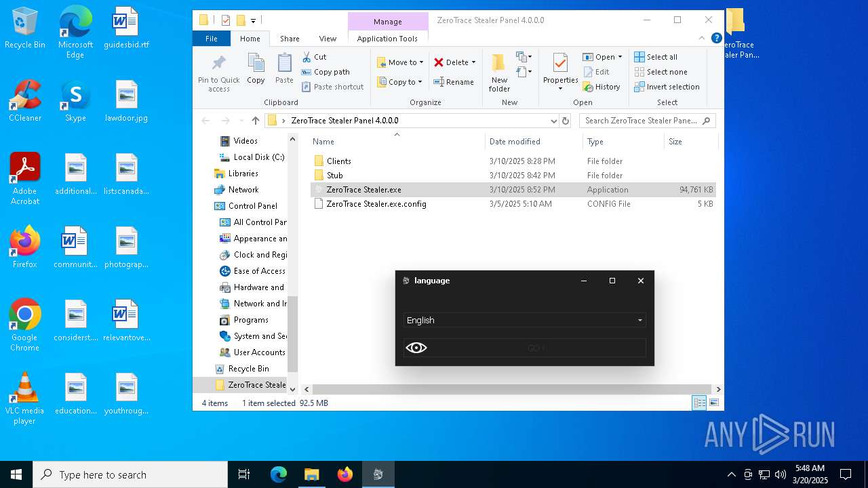Click Invert selection
The width and height of the screenshot is (868, 488).
[x=667, y=87]
